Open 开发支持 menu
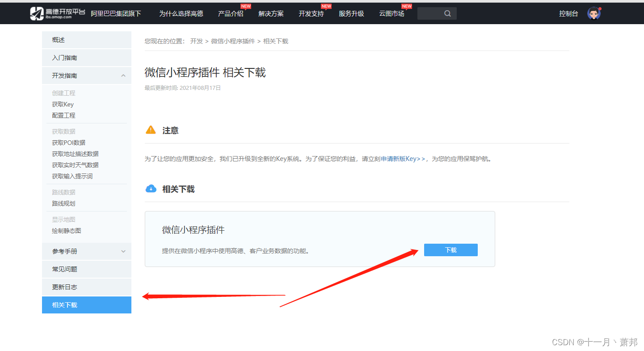The width and height of the screenshot is (644, 351). coord(311,14)
